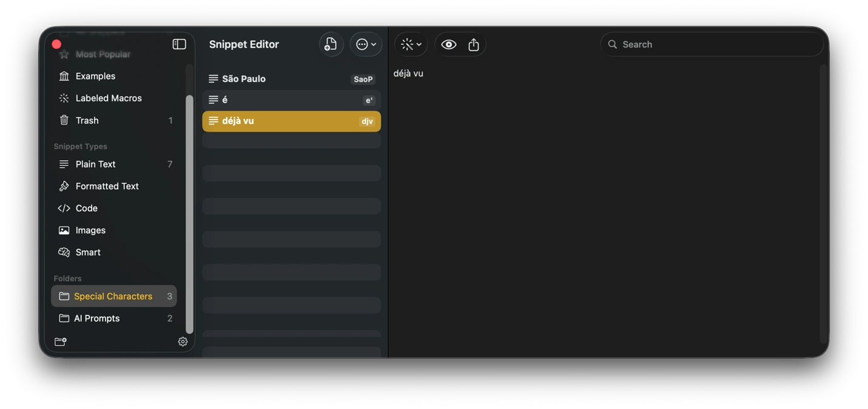Open the AI Prompts folder
868x409 pixels.
[x=114, y=319]
